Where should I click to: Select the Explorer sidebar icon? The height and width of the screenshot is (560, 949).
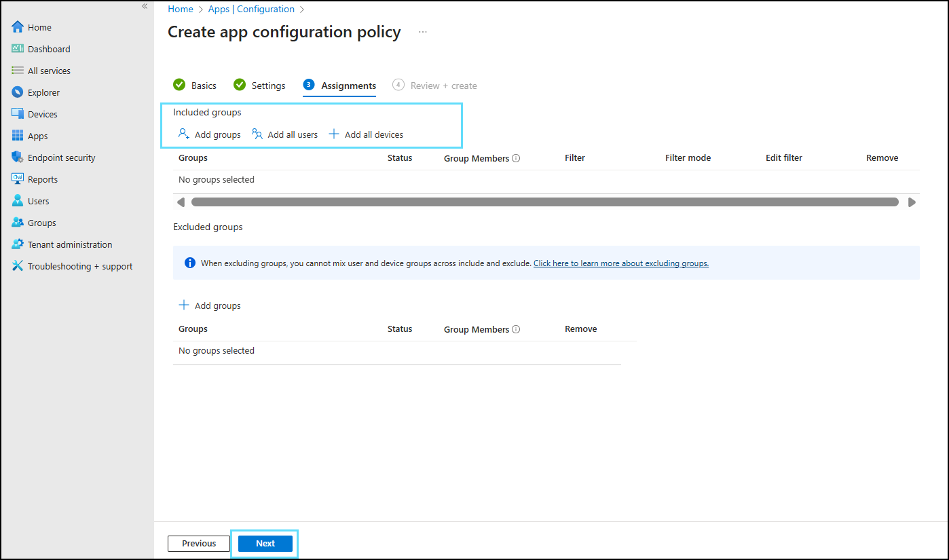click(18, 92)
